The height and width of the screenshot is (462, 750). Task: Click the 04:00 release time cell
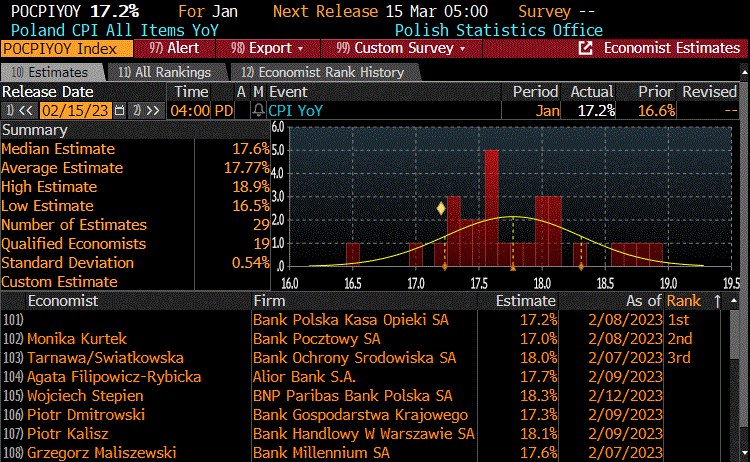coord(190,111)
